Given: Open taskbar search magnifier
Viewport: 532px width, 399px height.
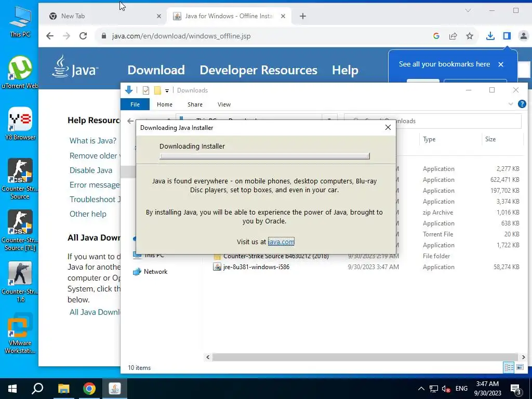Looking at the screenshot, I should coord(37,389).
